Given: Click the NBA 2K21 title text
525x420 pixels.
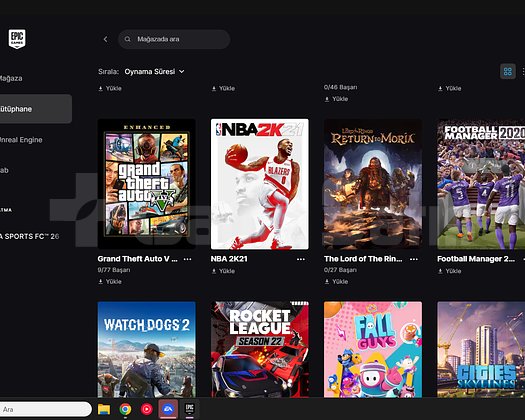Looking at the screenshot, I should [229, 259].
